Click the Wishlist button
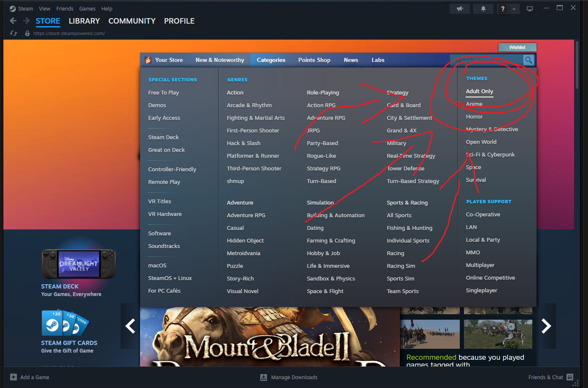 pos(517,47)
